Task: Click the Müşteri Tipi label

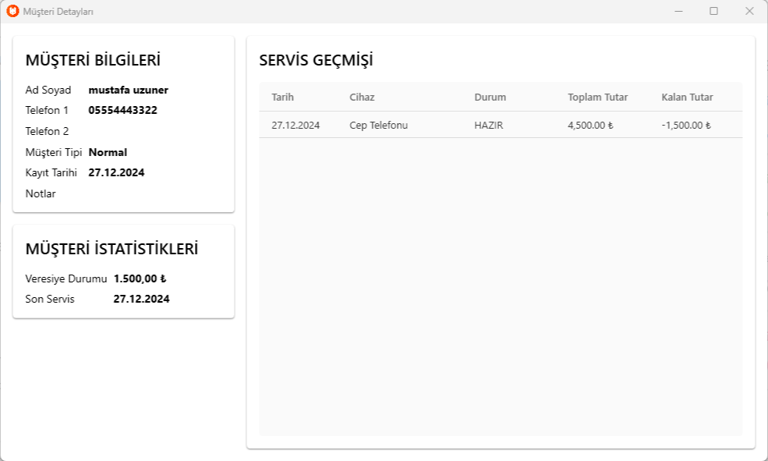Action: coord(53,152)
